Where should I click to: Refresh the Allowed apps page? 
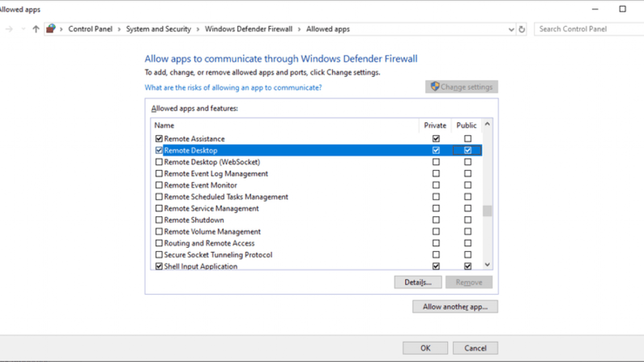coord(522,29)
